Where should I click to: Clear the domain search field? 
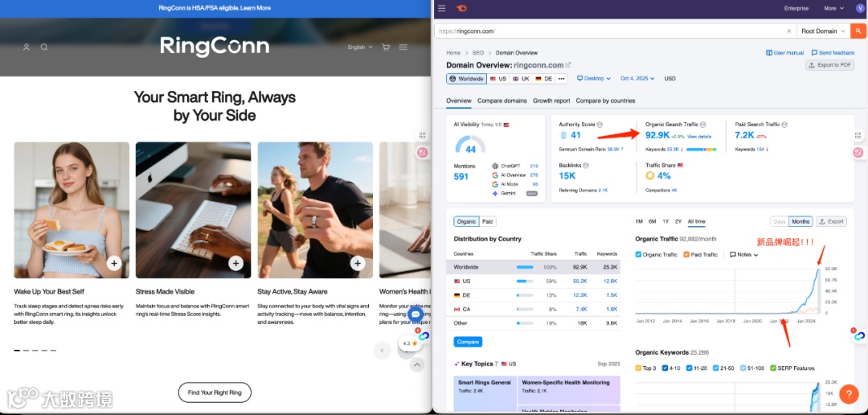tap(789, 31)
